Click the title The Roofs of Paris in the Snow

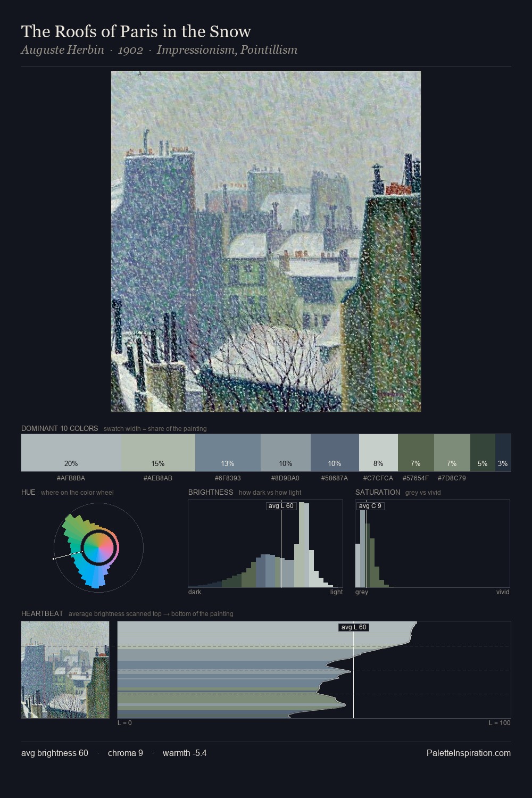pyautogui.click(x=136, y=31)
